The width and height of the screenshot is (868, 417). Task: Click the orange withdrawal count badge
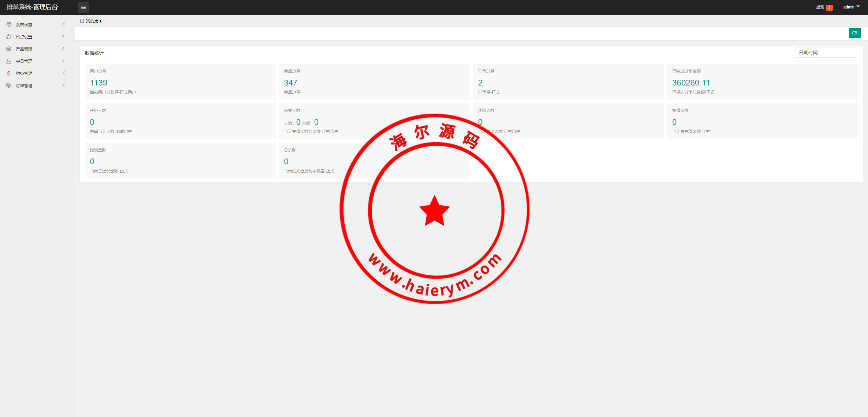830,7
